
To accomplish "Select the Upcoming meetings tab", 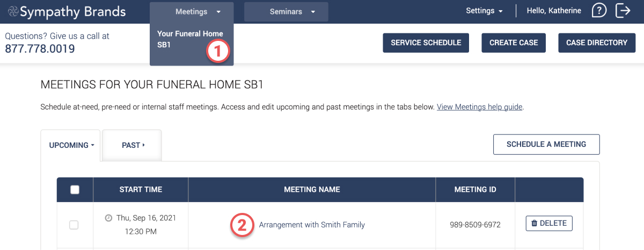I will pos(71,145).
